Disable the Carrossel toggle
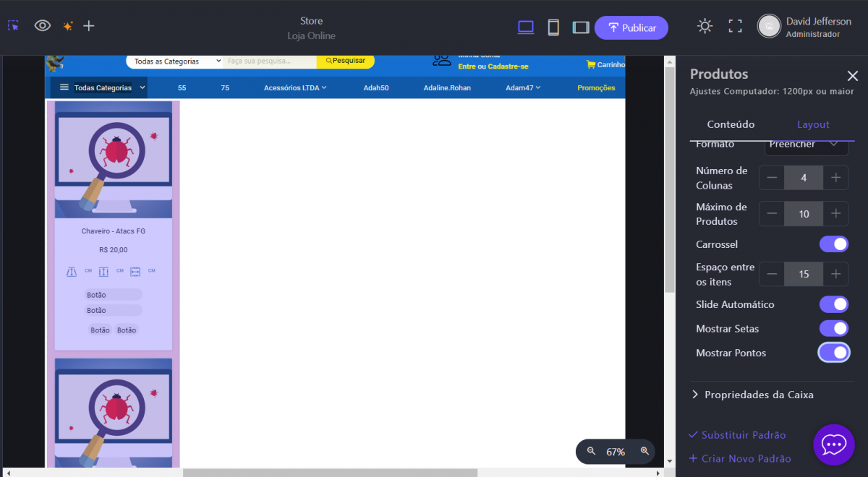The image size is (868, 477). [833, 244]
